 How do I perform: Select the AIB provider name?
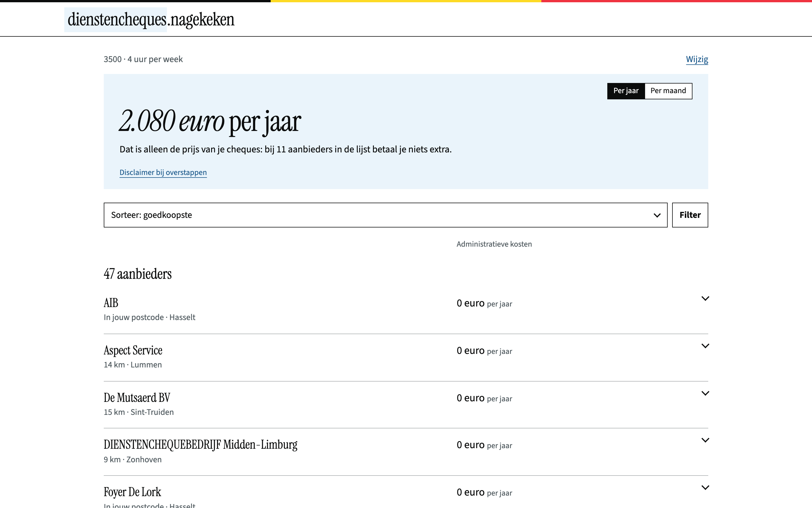(x=111, y=303)
